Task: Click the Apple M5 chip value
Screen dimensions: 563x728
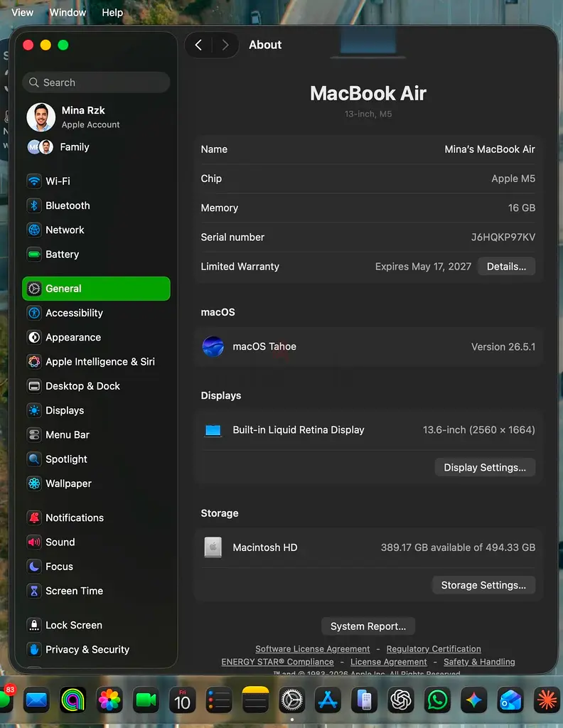Action: (513, 178)
